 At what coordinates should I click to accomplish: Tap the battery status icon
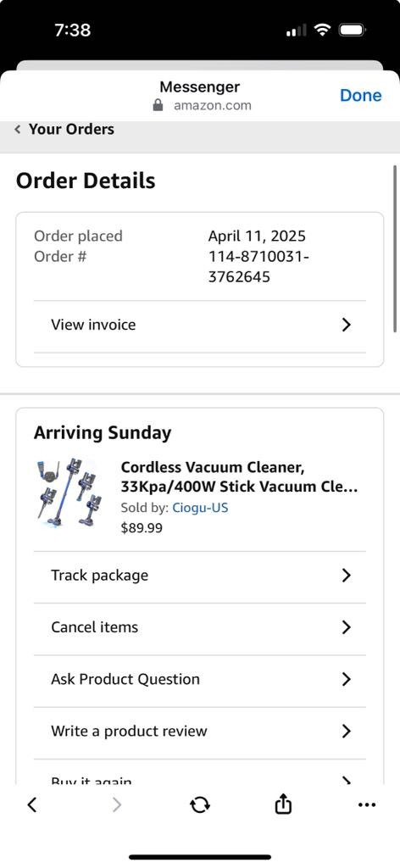[352, 30]
